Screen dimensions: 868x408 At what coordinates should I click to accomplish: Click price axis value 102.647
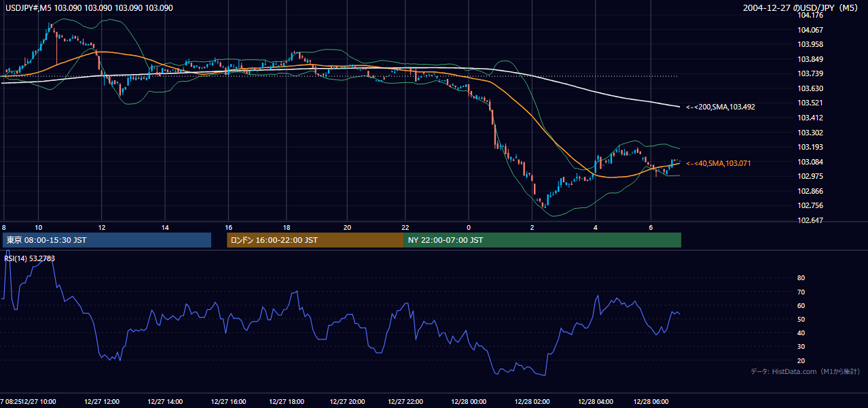[x=810, y=220]
